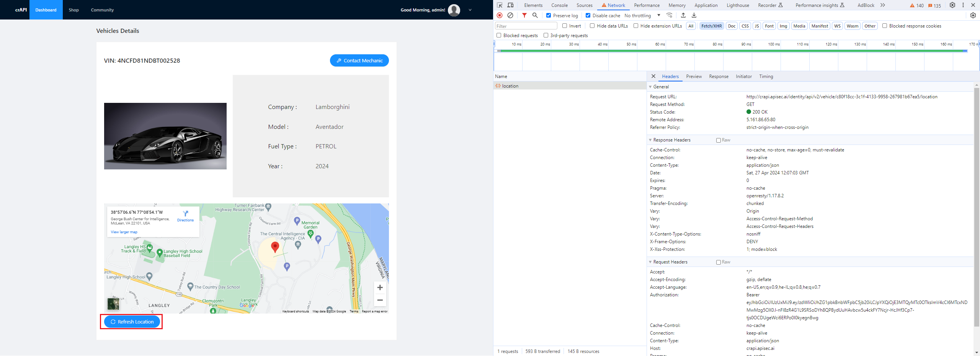Image resolution: width=980 pixels, height=356 pixels.
Task: Click Report a map error link
Action: coord(375,311)
